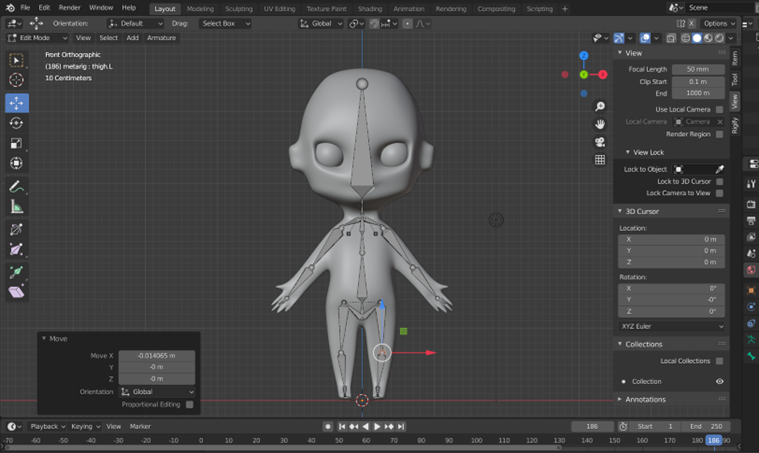This screenshot has height=453, width=759.
Task: Toggle camera view icon in viewport
Action: point(600,142)
